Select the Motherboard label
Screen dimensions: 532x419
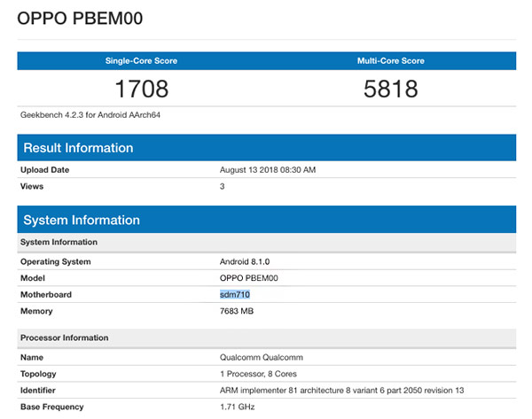coord(46,295)
